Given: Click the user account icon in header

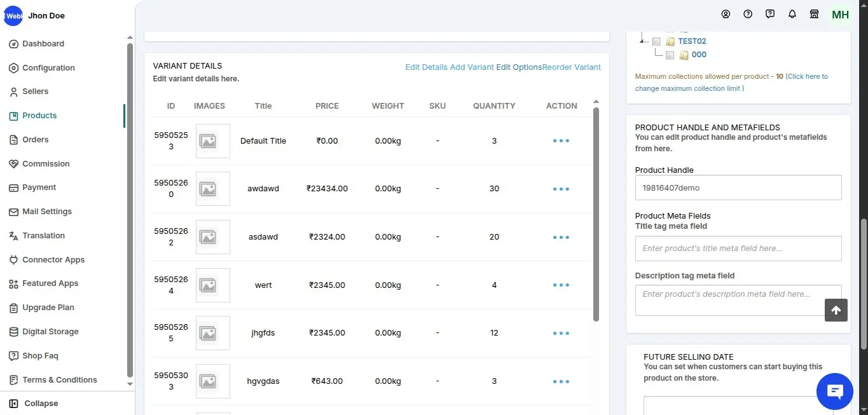Looking at the screenshot, I should [x=726, y=14].
